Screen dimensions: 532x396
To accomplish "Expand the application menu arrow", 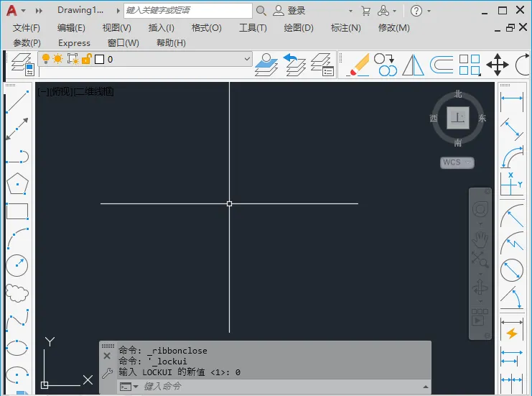I will [x=24, y=11].
